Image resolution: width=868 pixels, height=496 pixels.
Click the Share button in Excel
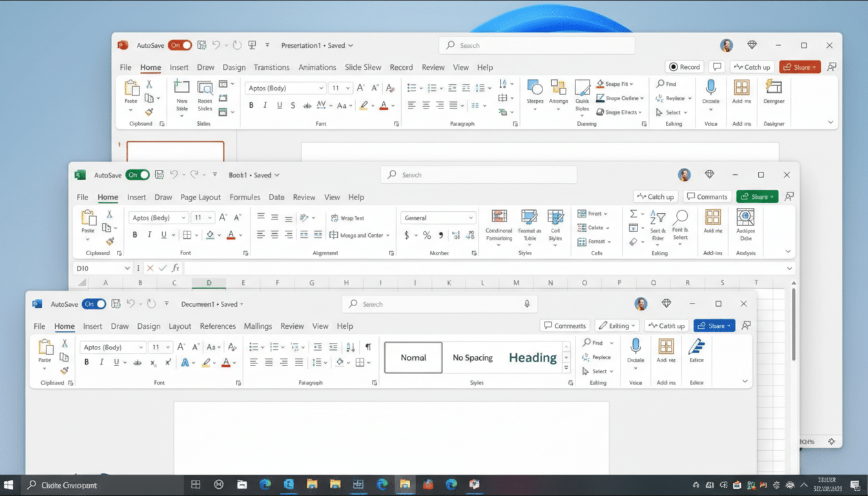[756, 196]
